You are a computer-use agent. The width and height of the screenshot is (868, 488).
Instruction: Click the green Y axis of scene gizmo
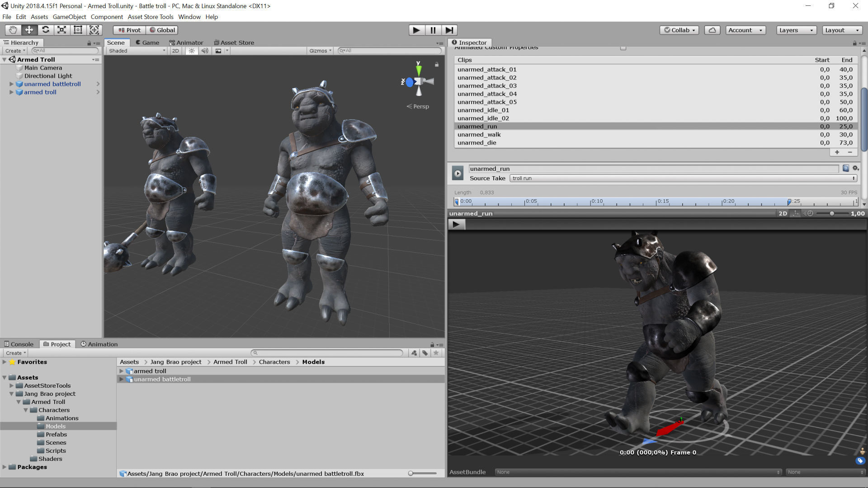[419, 70]
